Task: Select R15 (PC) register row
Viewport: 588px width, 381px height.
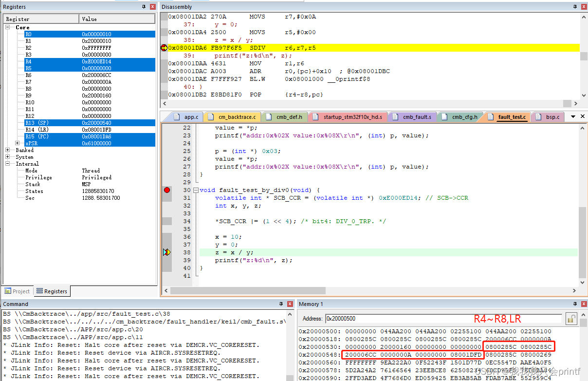Action: (x=90, y=136)
